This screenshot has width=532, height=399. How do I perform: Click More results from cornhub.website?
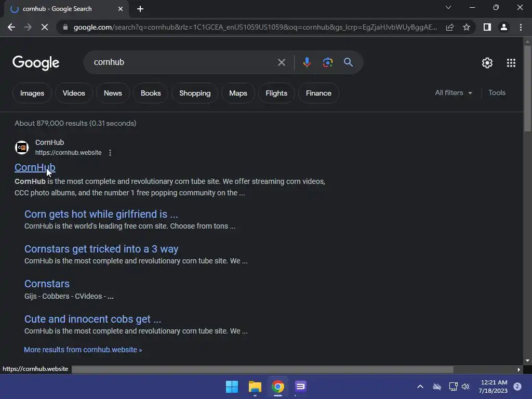tap(83, 350)
